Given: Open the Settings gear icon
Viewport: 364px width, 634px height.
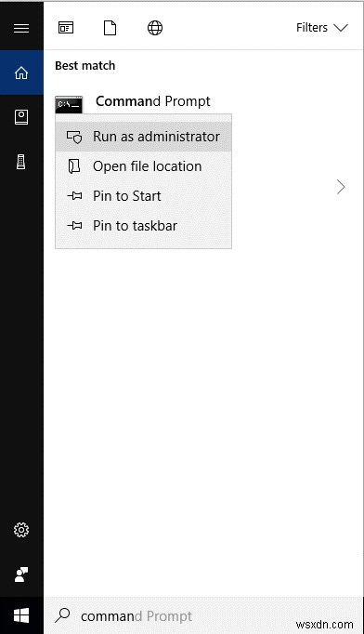Looking at the screenshot, I should [21, 530].
